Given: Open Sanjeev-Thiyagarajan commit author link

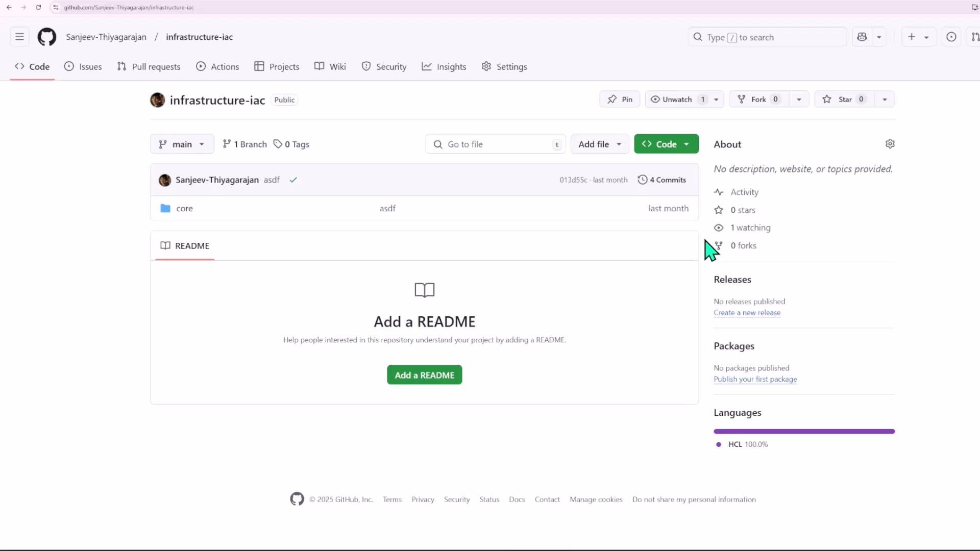Looking at the screenshot, I should pyautogui.click(x=217, y=180).
